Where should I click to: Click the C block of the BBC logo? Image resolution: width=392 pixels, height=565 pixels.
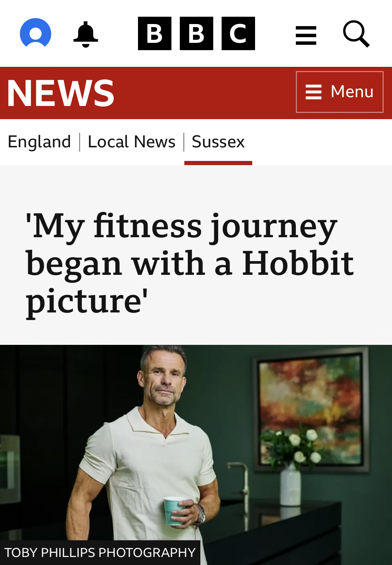pyautogui.click(x=238, y=33)
